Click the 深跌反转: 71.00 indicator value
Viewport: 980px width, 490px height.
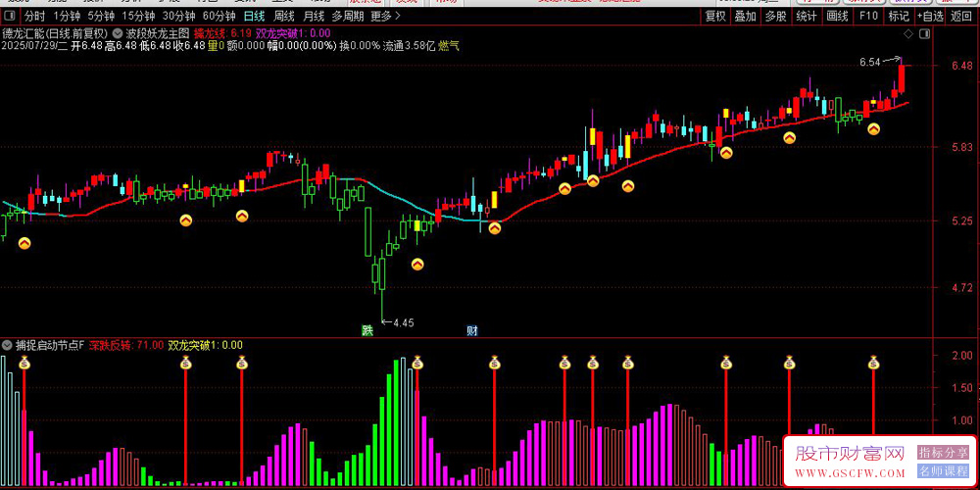tap(126, 345)
